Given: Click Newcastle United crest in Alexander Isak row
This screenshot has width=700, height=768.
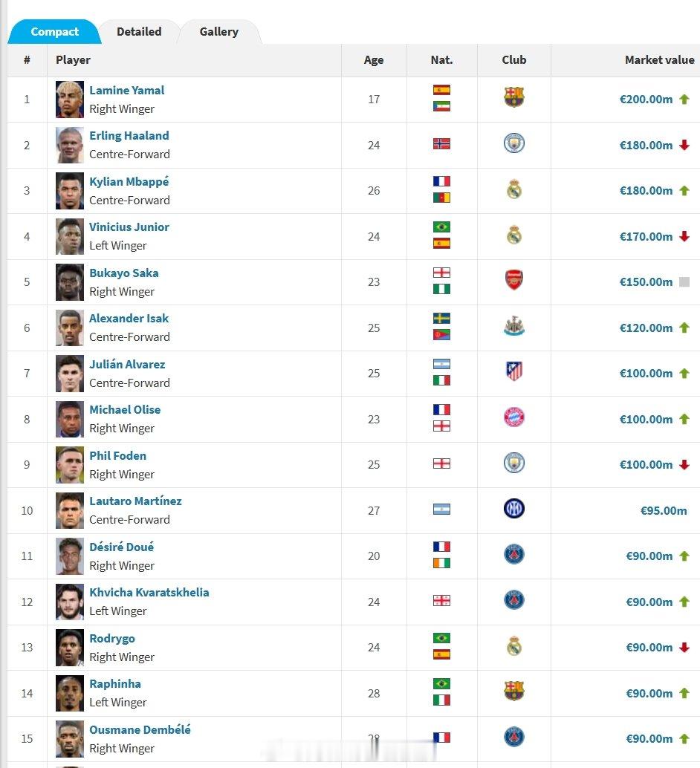Looking at the screenshot, I should point(513,326).
